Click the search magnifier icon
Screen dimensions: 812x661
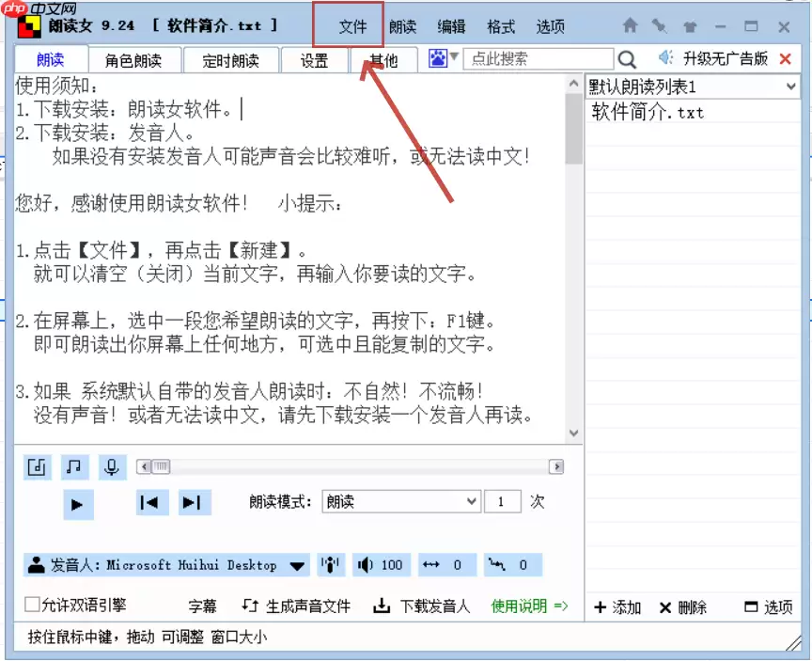click(628, 58)
